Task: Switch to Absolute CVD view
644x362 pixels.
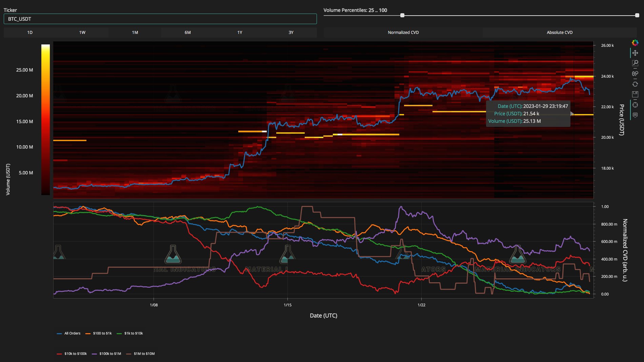Action: [x=560, y=33]
